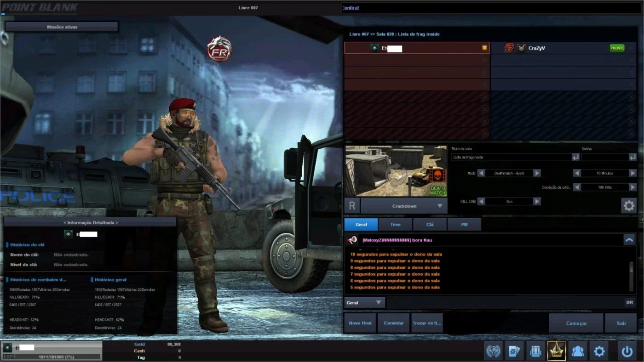Screen dimensions: 644x362
Task: Click the '[MatoxyZiNNNNNNNN] bora Kau' announcement
Action: [397, 240]
